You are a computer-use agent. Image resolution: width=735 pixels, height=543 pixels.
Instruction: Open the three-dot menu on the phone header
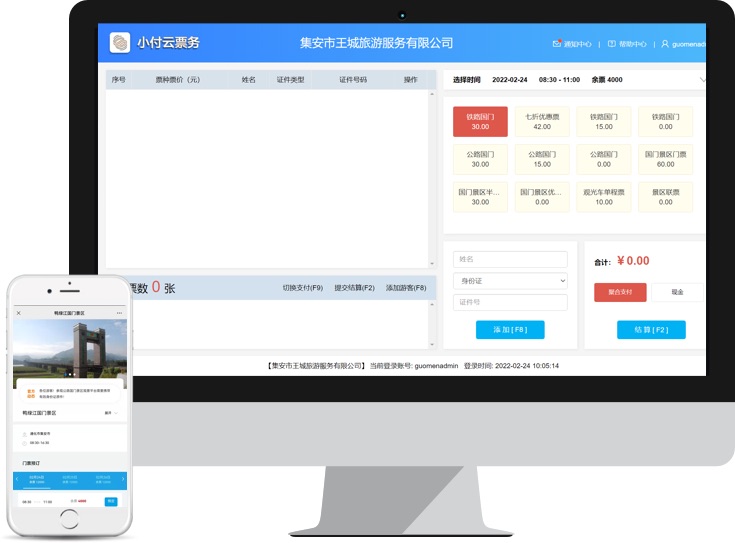[120, 313]
